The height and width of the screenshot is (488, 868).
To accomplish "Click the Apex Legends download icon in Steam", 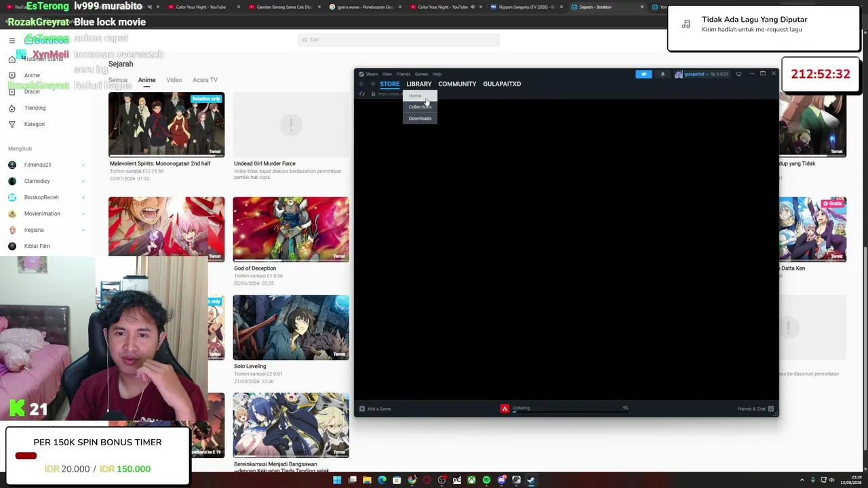I will 505,408.
